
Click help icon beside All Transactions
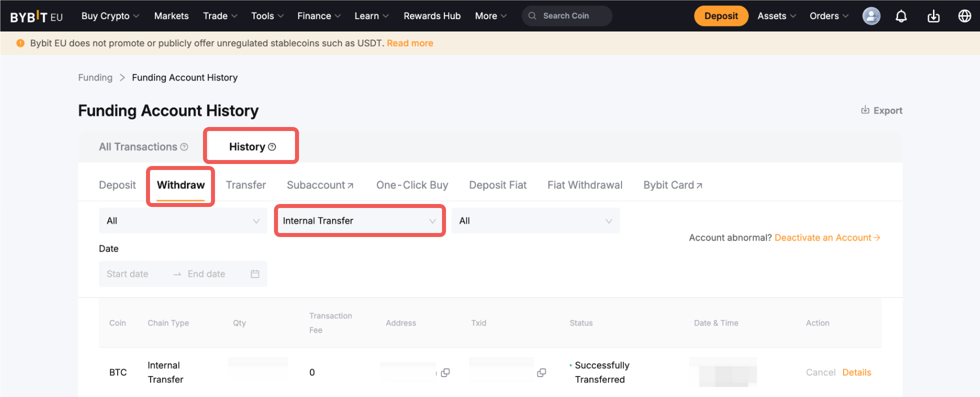pos(184,147)
